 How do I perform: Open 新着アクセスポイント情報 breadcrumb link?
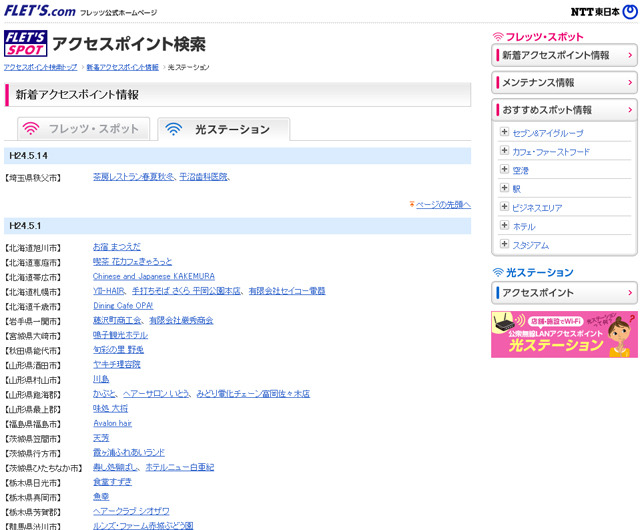pyautogui.click(x=122, y=67)
